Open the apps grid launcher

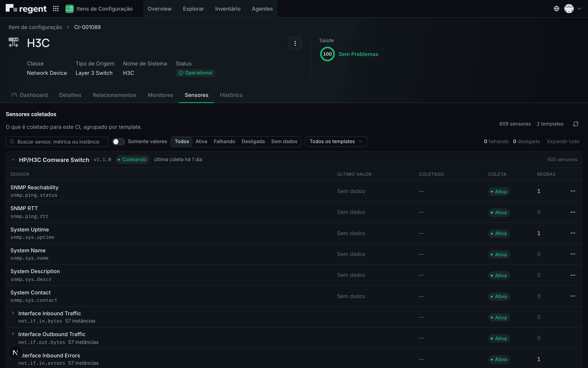pos(56,9)
